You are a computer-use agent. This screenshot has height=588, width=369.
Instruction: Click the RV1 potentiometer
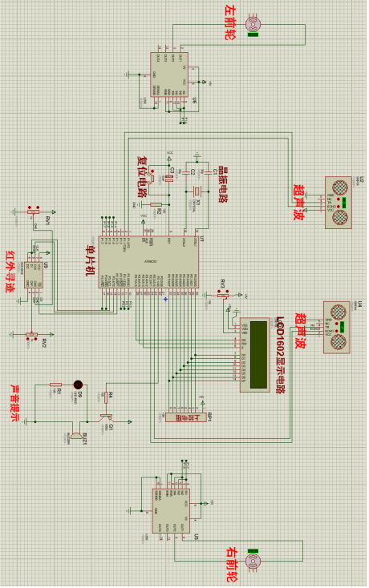tap(34, 211)
